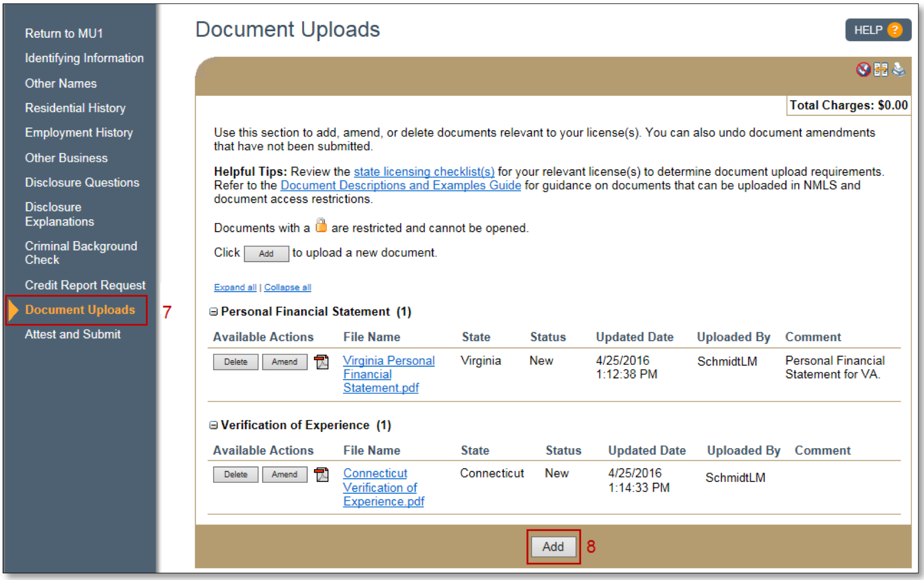Open Virginia Personal Financial Statement.pdf link
This screenshot has height=580, width=924.
click(x=389, y=374)
